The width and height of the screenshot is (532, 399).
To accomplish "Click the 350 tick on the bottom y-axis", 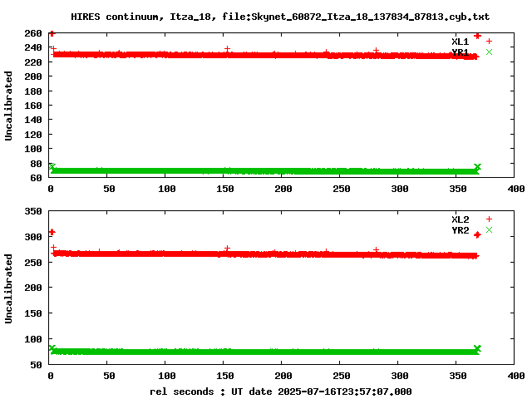I will click(x=33, y=211).
